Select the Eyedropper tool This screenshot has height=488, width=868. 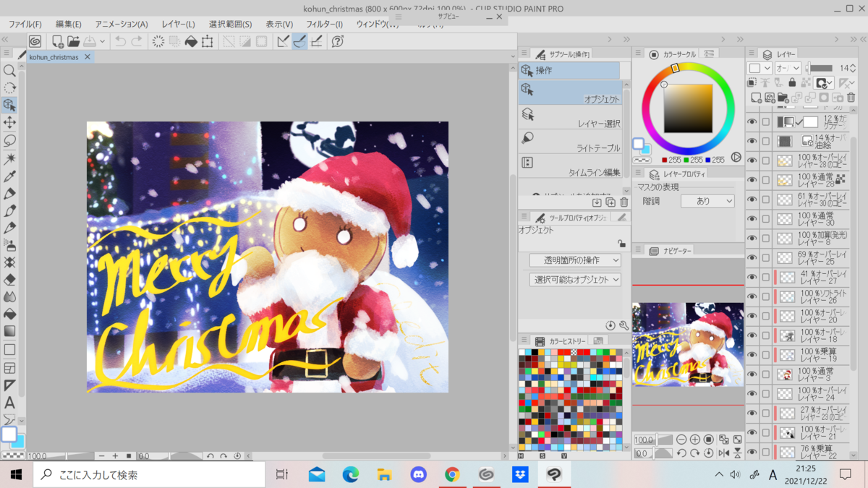coord(9,176)
